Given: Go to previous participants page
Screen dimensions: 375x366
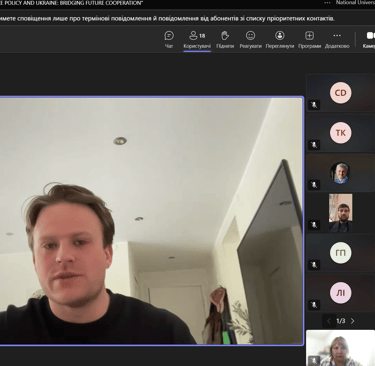Looking at the screenshot, I should click(329, 321).
